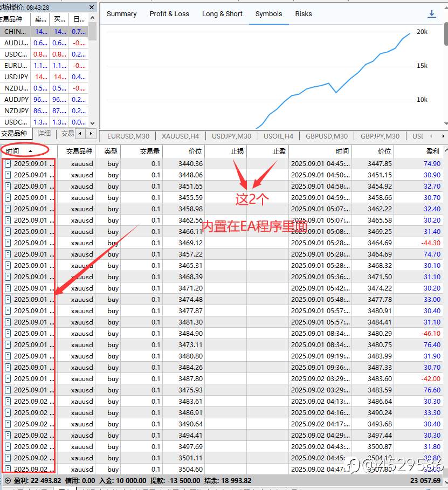Select the CHIN... symbol row
This screenshot has width=448, height=490.
coord(44,32)
